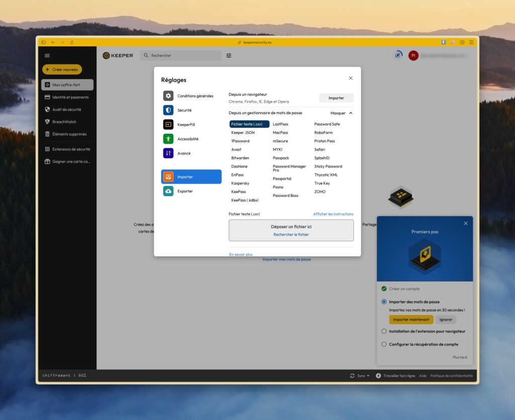Open the Accessibilité settings tab
Screen dimensions: 515x420
point(192,139)
